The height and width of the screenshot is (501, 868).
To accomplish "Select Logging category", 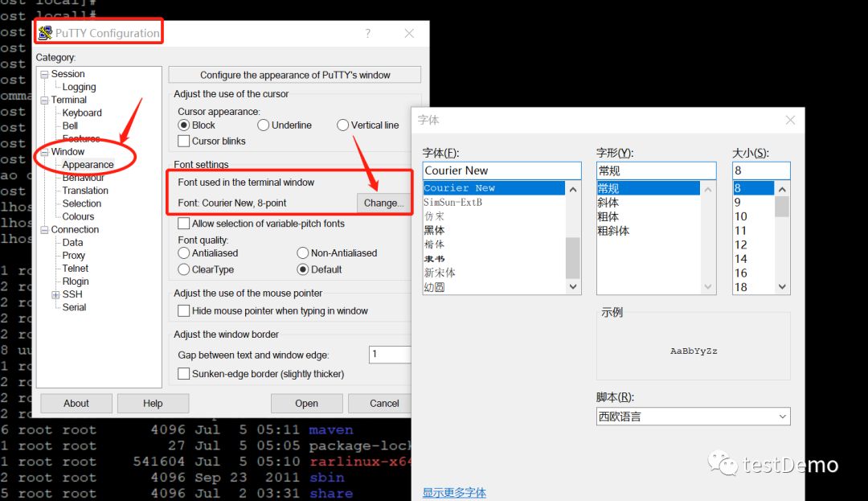I will tap(79, 87).
